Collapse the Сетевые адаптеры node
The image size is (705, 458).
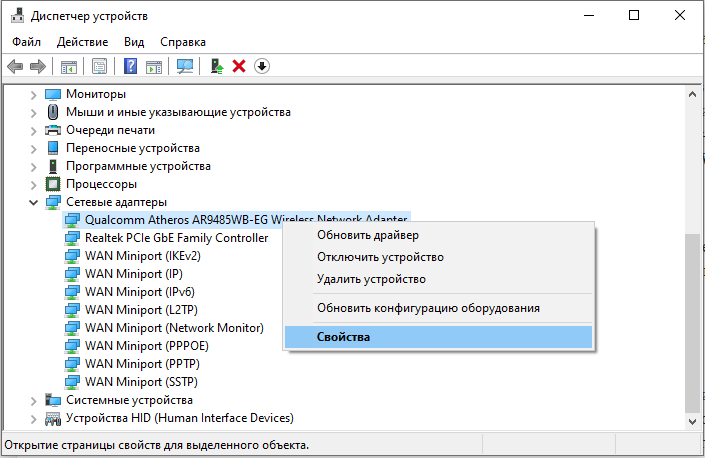(33, 202)
